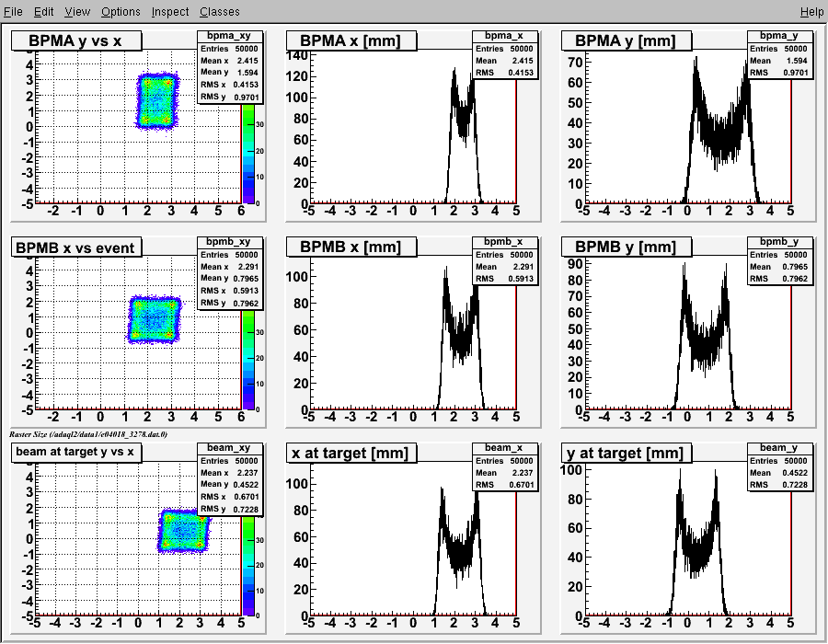Image resolution: width=828 pixels, height=644 pixels.
Task: Click the histogram curve in BPMA y [mm]
Action: pyautogui.click(x=720, y=138)
